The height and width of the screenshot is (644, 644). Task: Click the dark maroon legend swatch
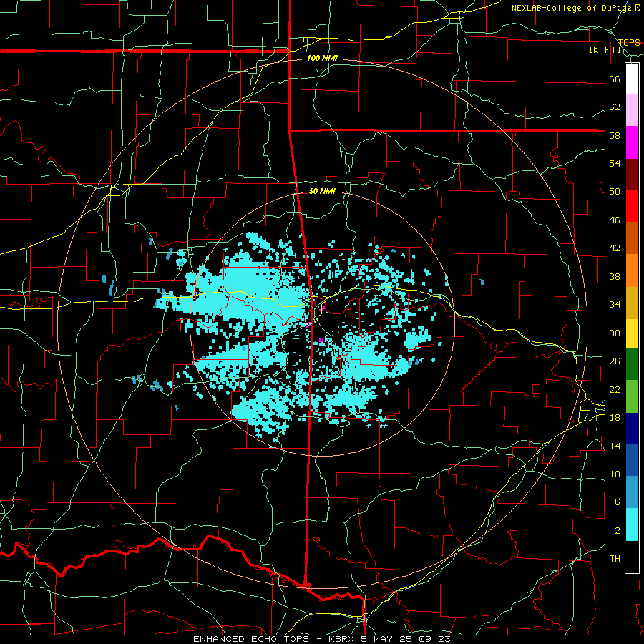click(x=632, y=175)
